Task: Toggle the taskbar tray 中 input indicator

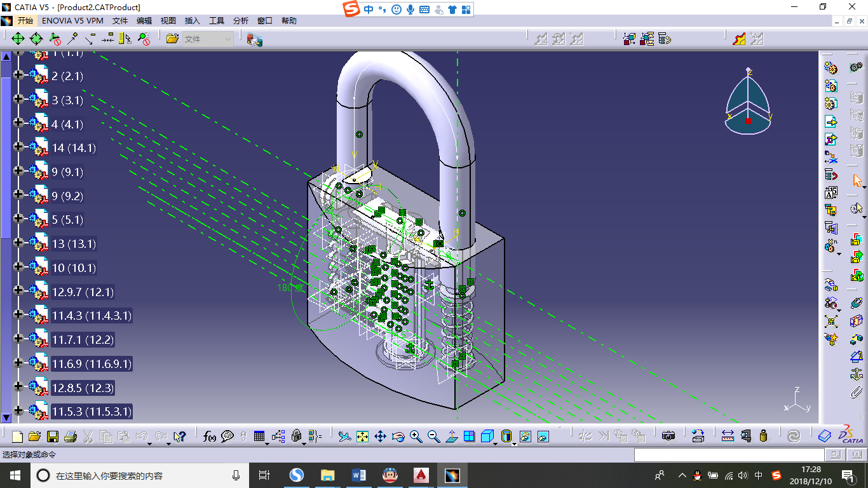Action: [x=759, y=475]
